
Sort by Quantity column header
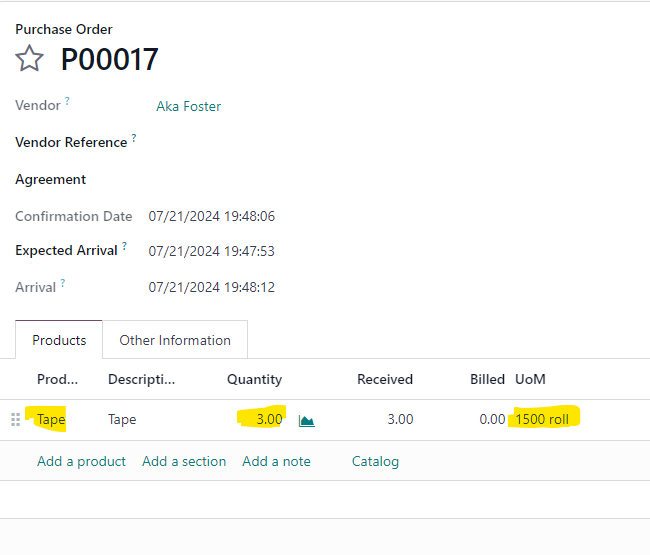pos(254,379)
